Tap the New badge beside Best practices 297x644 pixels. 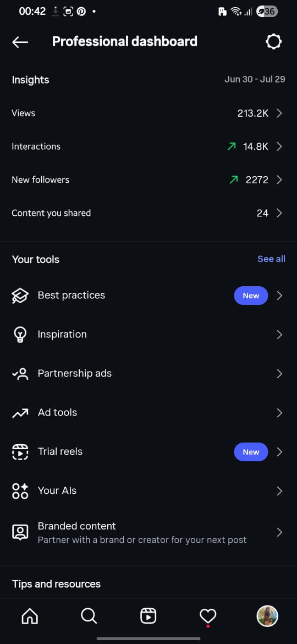tap(251, 296)
